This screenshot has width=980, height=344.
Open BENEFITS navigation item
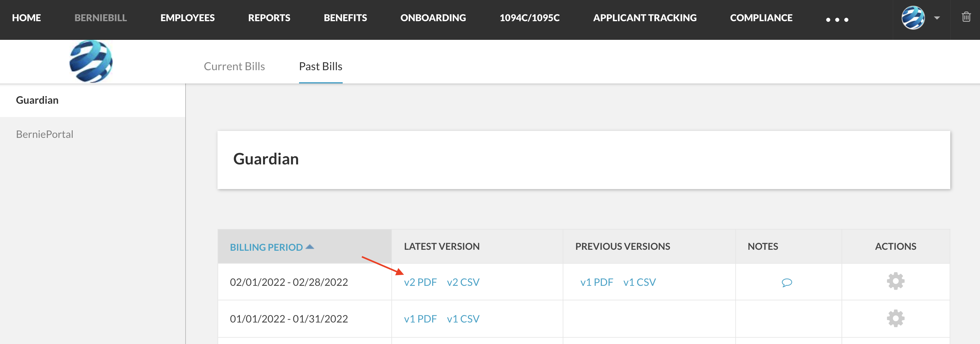[x=345, y=18]
